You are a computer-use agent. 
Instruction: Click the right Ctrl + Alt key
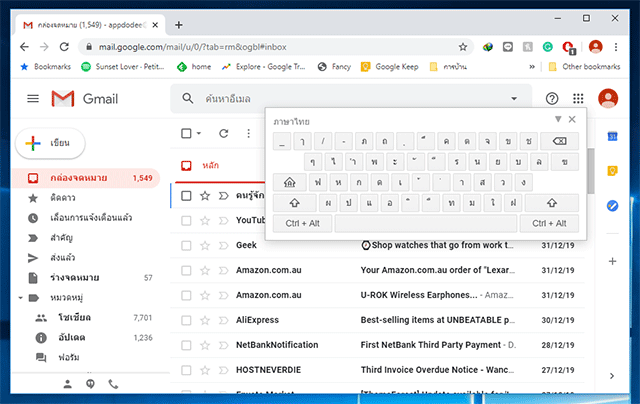(x=549, y=224)
